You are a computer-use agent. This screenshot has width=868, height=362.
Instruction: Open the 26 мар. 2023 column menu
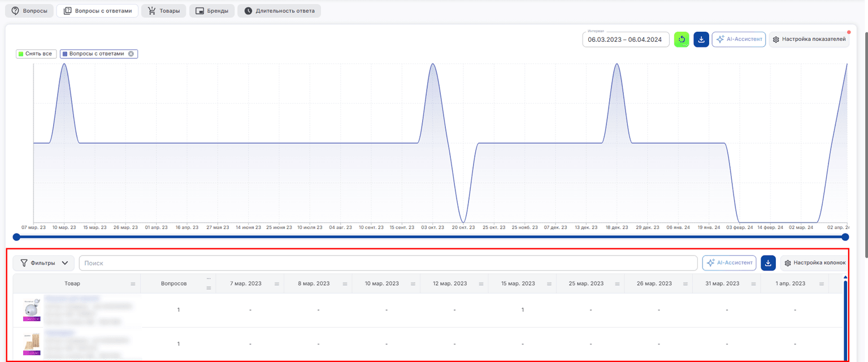coord(685,284)
